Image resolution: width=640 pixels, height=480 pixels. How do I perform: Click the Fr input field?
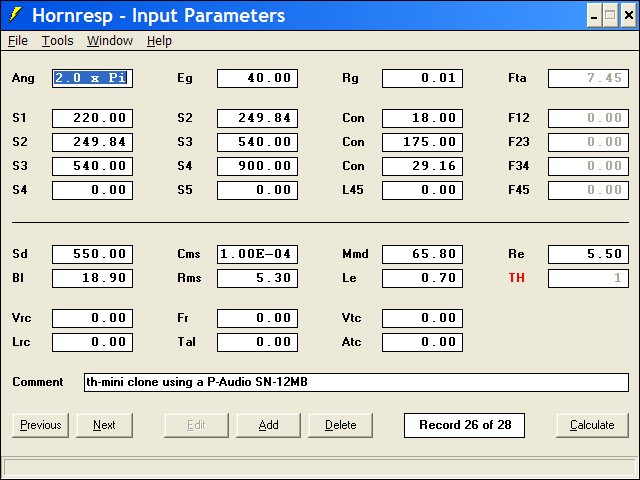(x=258, y=318)
